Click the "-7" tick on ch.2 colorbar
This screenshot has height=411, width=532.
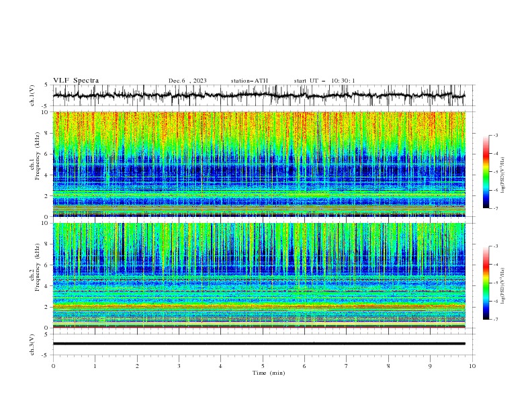pos(496,319)
